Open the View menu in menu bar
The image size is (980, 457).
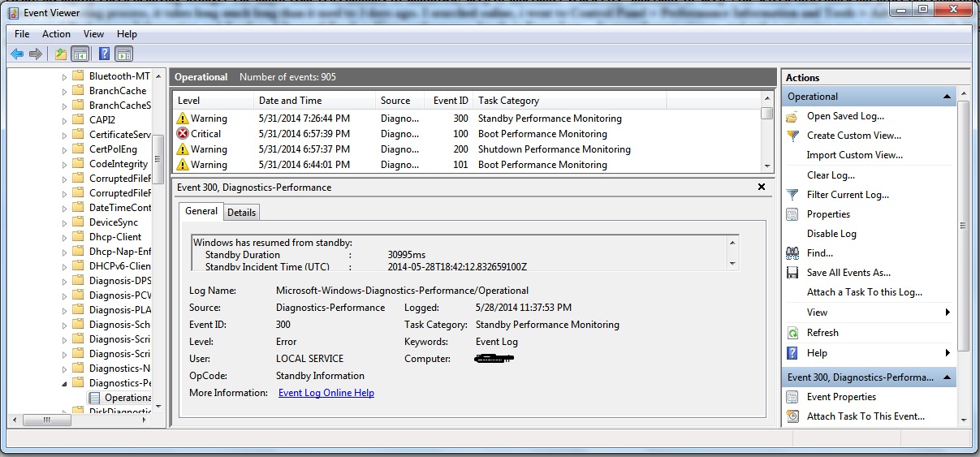(93, 34)
